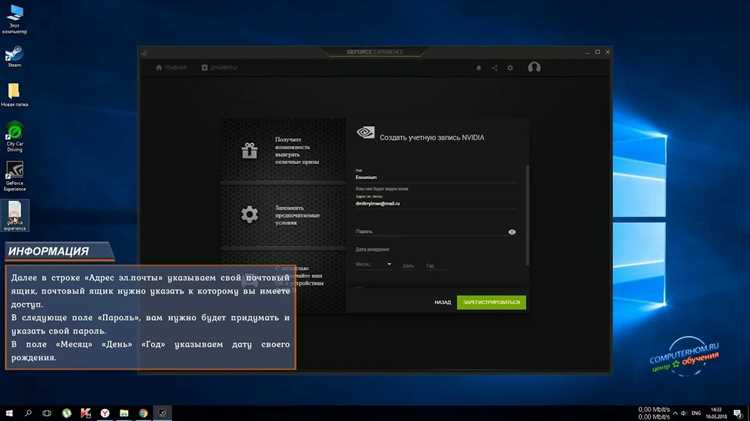The height and width of the screenshot is (421, 750).
Task: Click the email field with mail.ru address
Action: coord(435,203)
